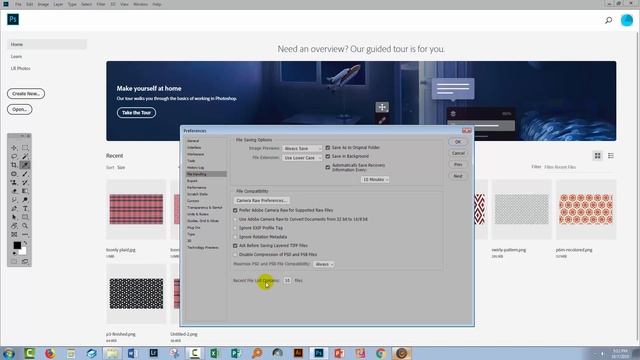Image resolution: width=640 pixels, height=360 pixels.
Task: Click Cancel in Preferences dialog
Action: (x=458, y=153)
